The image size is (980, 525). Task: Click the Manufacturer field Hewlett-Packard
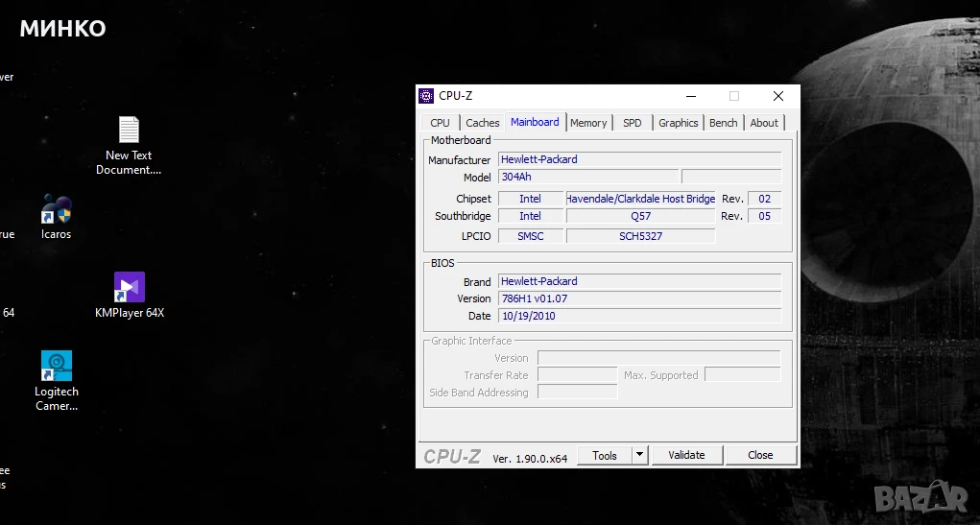639,159
